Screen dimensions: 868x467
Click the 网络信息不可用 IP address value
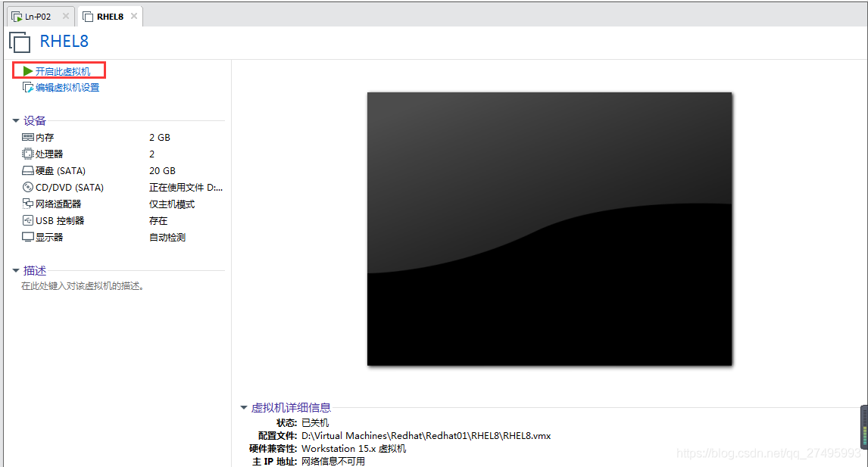point(333,462)
